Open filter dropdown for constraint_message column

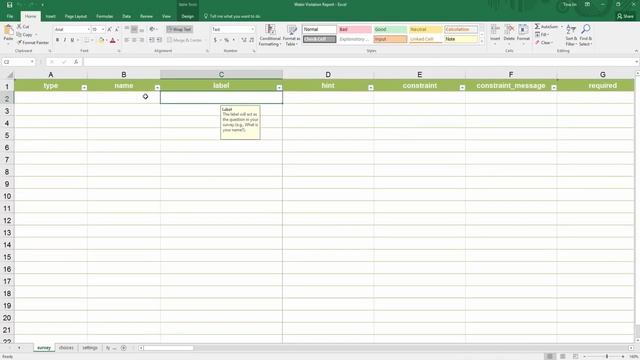(554, 87)
